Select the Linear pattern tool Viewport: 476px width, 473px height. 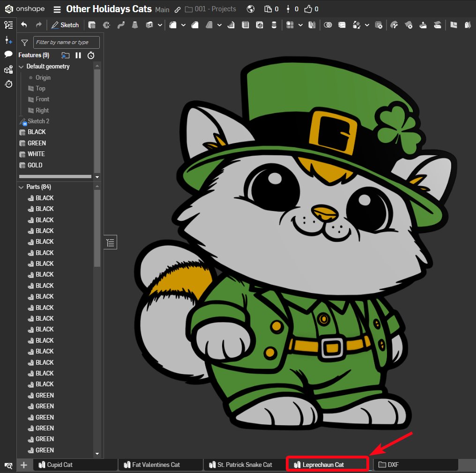coord(290,25)
